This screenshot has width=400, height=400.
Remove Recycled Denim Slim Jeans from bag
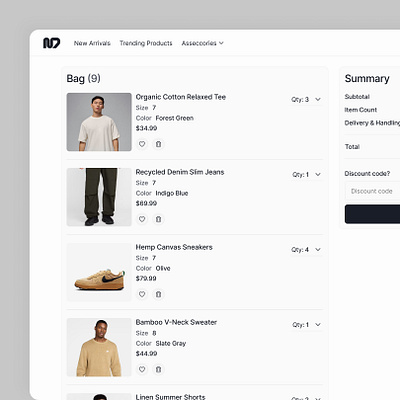pyautogui.click(x=158, y=219)
